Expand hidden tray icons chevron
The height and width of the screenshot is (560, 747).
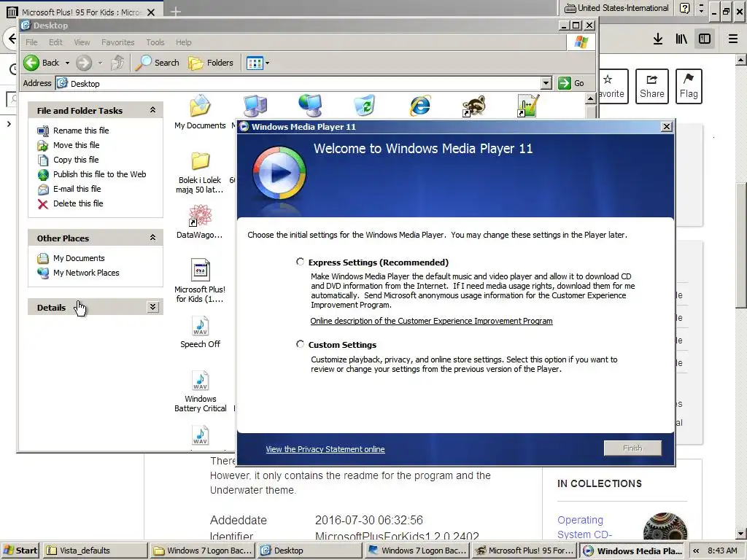pos(696,551)
